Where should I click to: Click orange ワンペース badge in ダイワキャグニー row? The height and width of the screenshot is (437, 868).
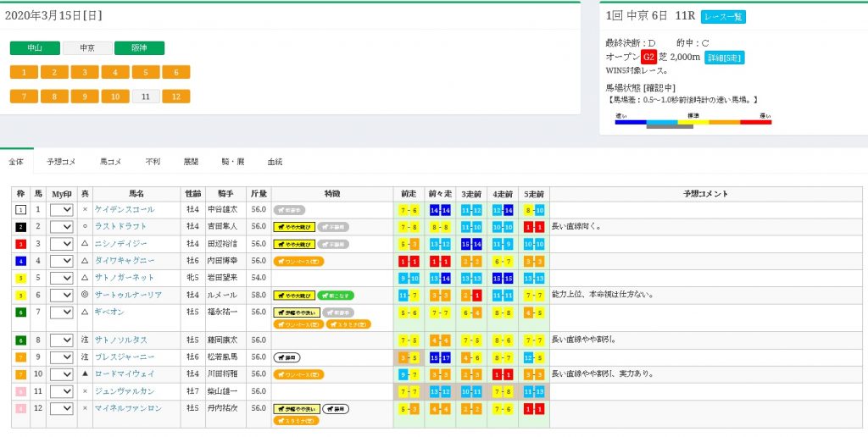coord(299,261)
